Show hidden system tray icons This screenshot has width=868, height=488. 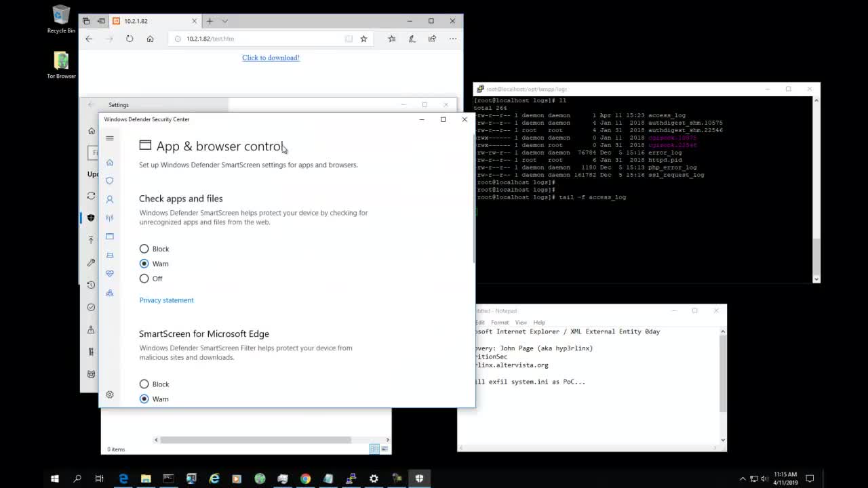point(743,479)
